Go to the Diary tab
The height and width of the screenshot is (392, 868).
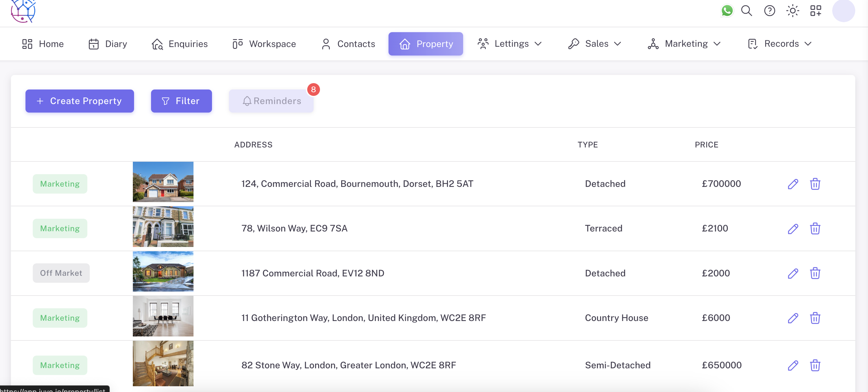tap(107, 44)
